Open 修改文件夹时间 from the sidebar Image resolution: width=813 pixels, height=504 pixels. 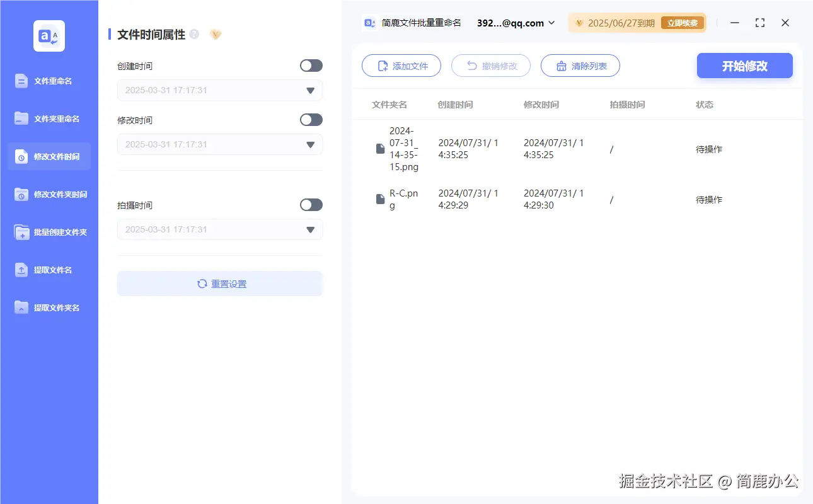click(49, 195)
